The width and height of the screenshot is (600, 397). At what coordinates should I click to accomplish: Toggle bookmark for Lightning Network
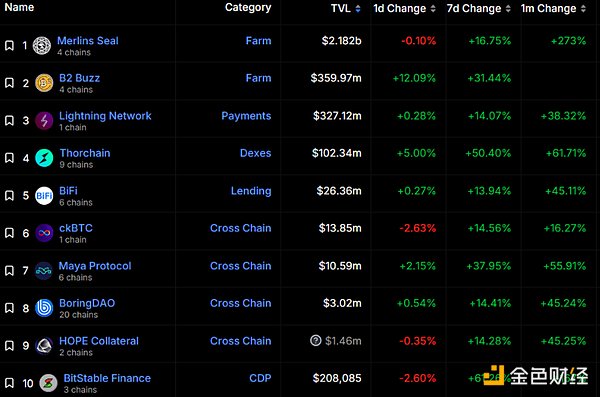(9, 121)
